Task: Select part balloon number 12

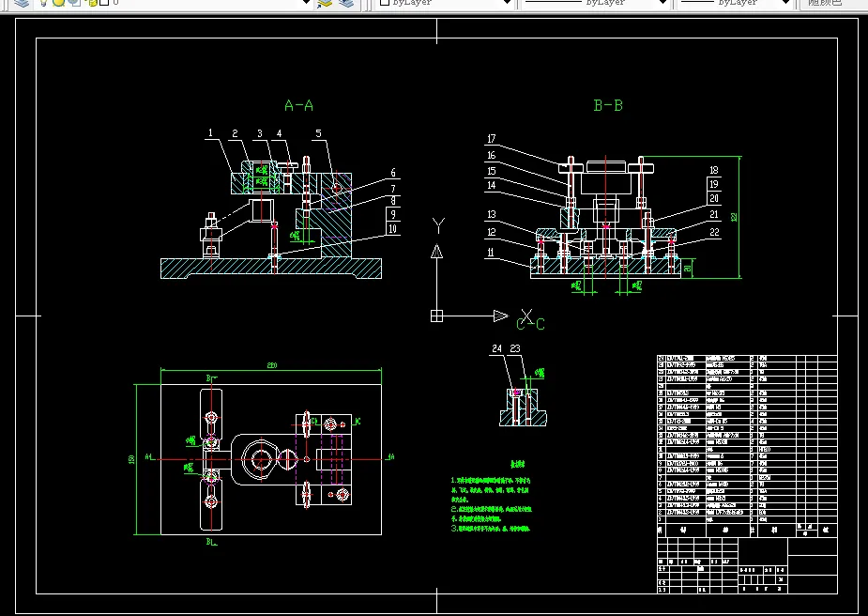Action: pos(491,233)
